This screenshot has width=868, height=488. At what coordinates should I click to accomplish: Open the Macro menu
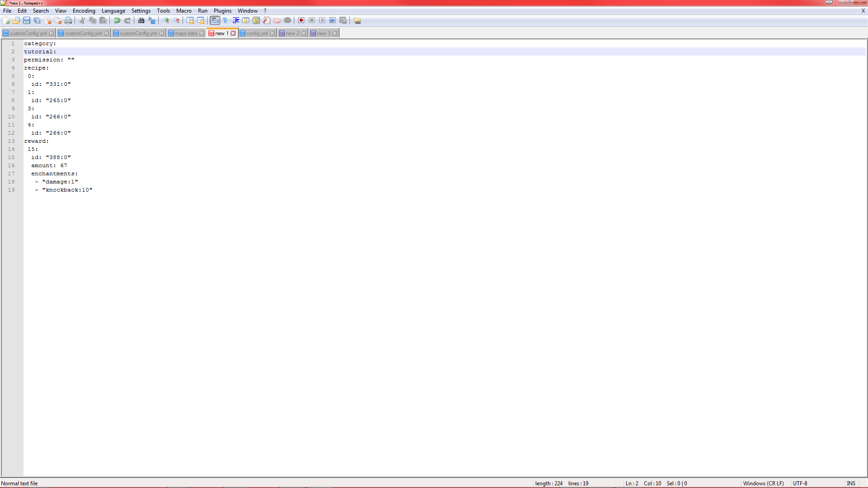(184, 11)
